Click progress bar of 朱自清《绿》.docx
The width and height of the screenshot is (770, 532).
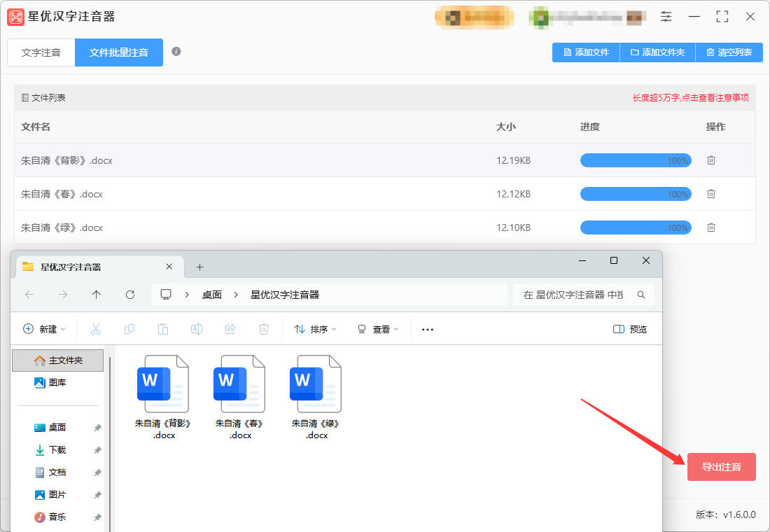[636, 227]
